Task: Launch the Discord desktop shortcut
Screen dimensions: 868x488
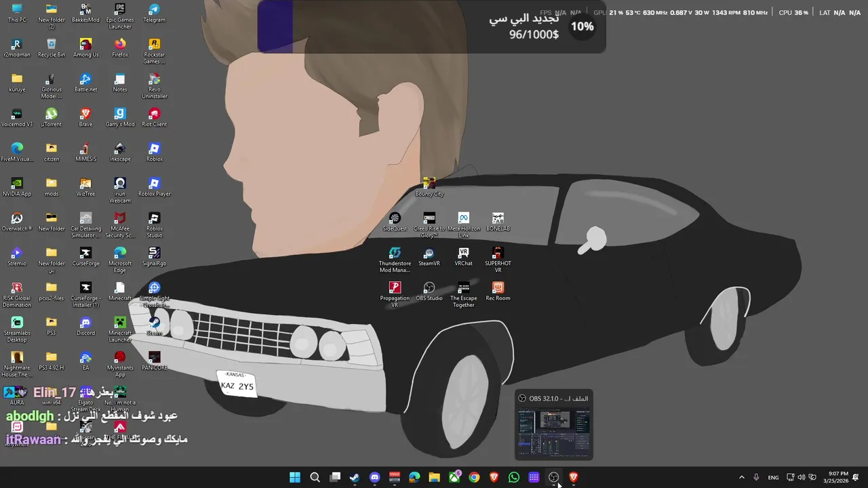Action: pyautogui.click(x=85, y=326)
